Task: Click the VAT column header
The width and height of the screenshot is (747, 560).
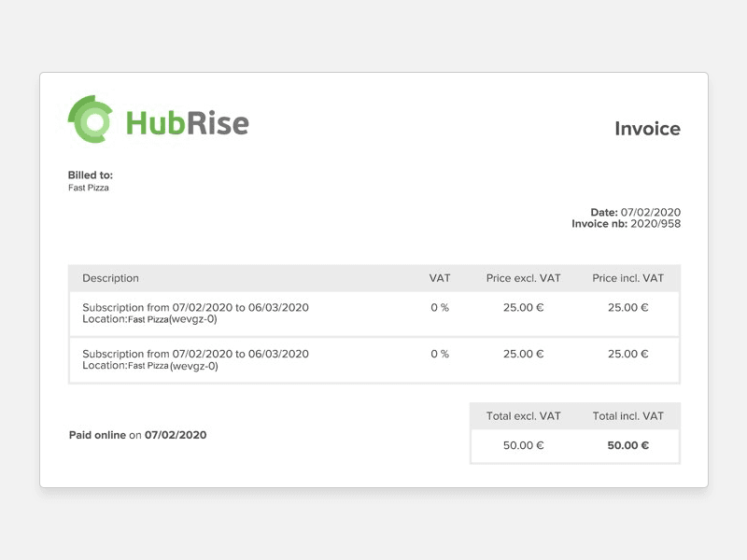Action: (x=440, y=278)
